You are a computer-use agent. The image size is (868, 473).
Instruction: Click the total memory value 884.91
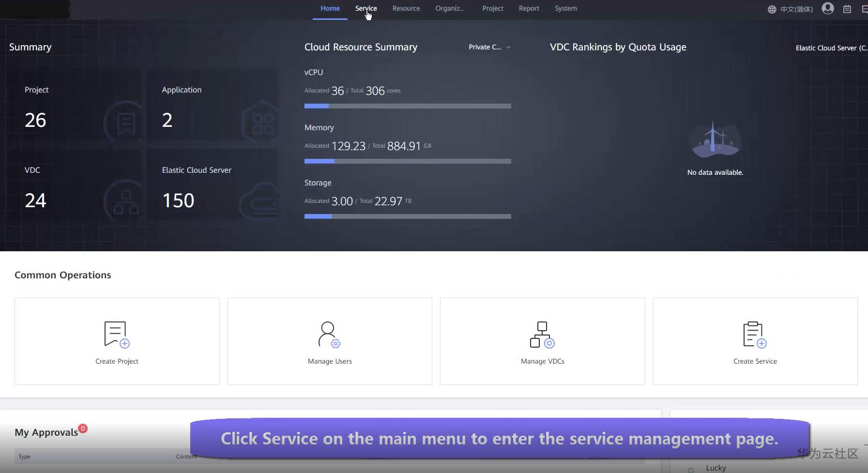(x=404, y=146)
